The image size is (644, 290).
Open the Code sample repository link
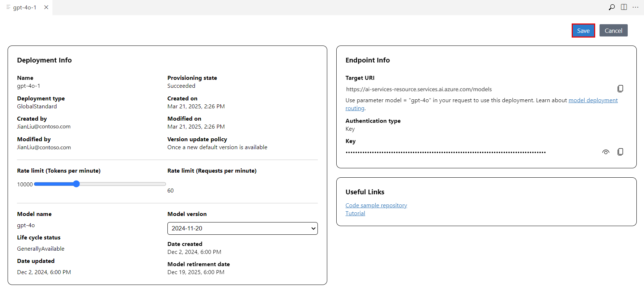[x=376, y=205]
